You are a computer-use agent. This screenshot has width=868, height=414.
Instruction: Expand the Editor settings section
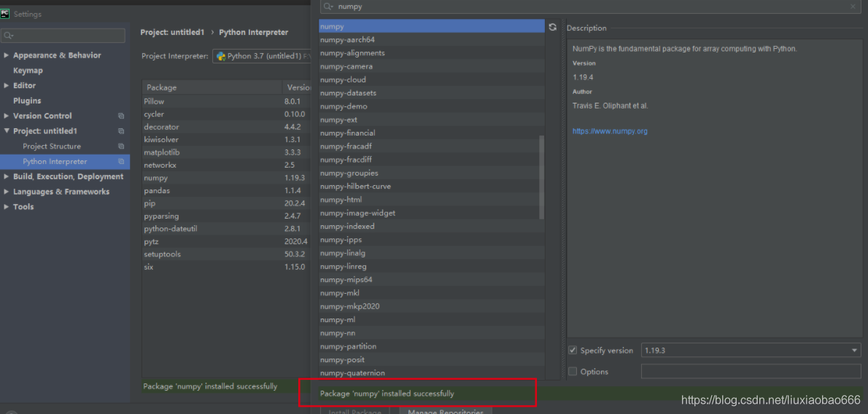point(6,86)
